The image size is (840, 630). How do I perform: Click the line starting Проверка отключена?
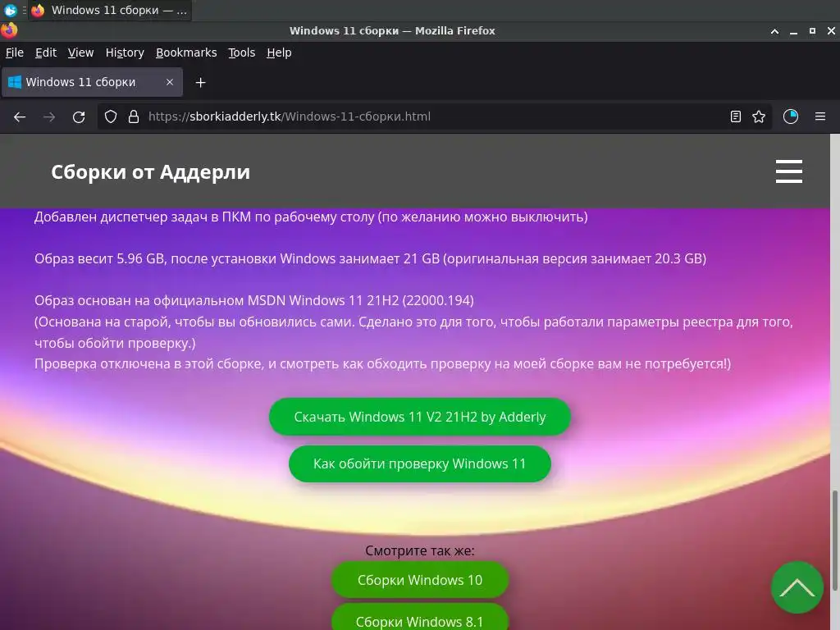pyautogui.click(x=382, y=363)
